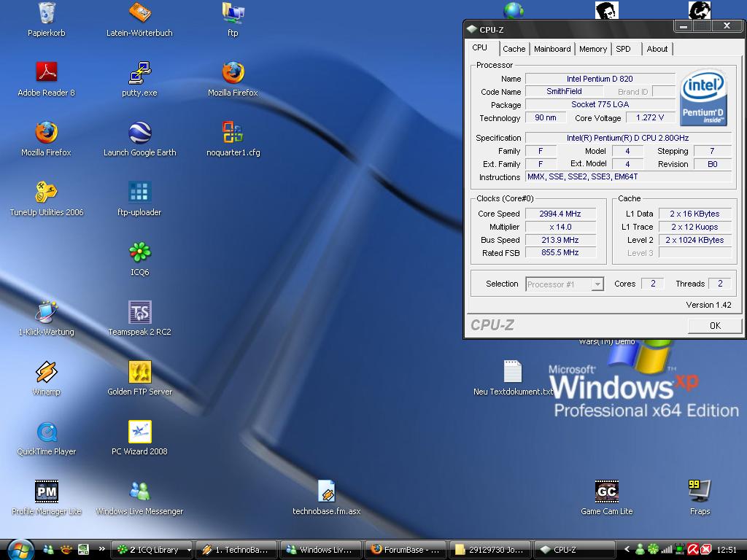
Task: Open the SPD tab in CPU-Z
Action: point(623,49)
